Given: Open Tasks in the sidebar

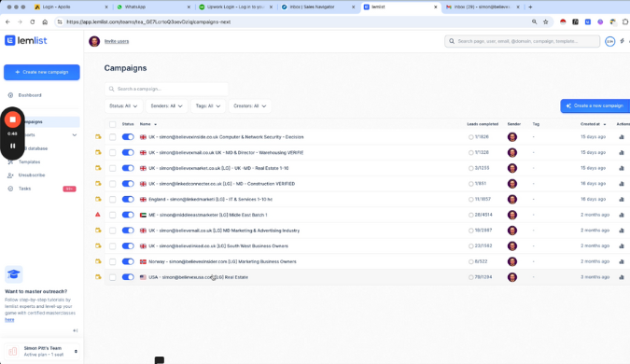Looking at the screenshot, I should pos(24,189).
